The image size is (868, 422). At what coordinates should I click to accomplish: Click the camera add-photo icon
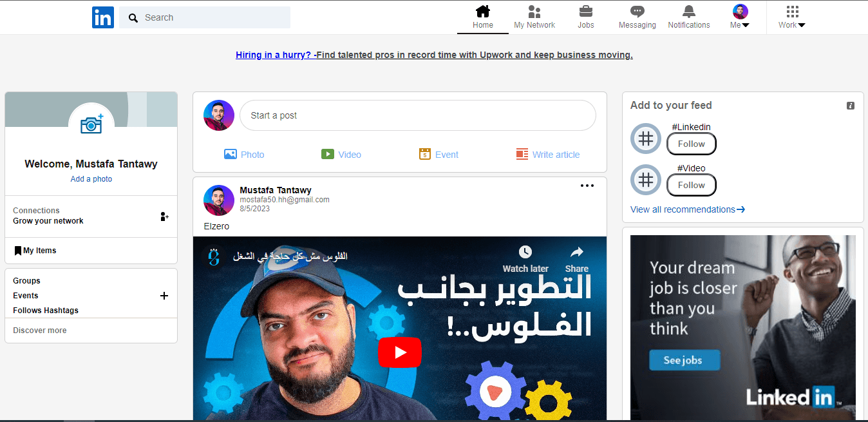coord(91,124)
